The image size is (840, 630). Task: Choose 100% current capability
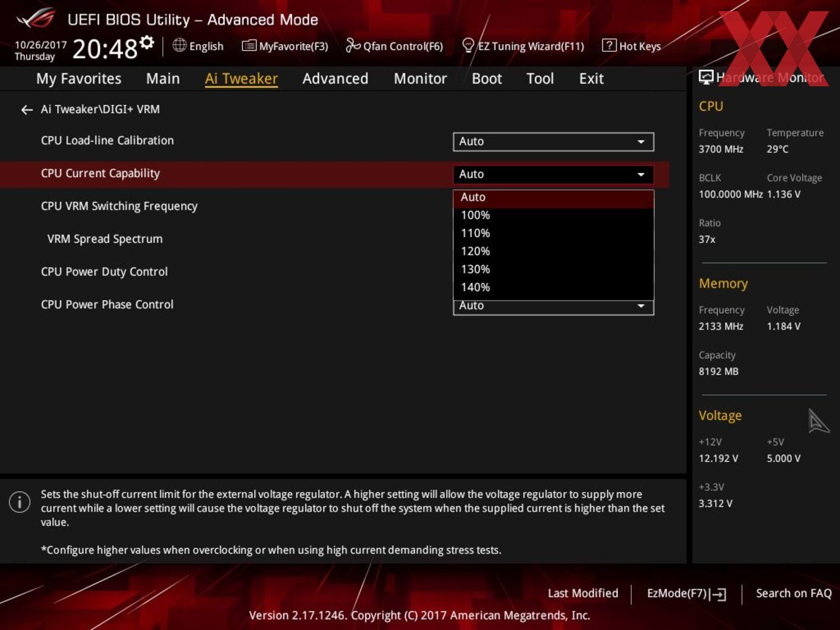[x=553, y=216]
